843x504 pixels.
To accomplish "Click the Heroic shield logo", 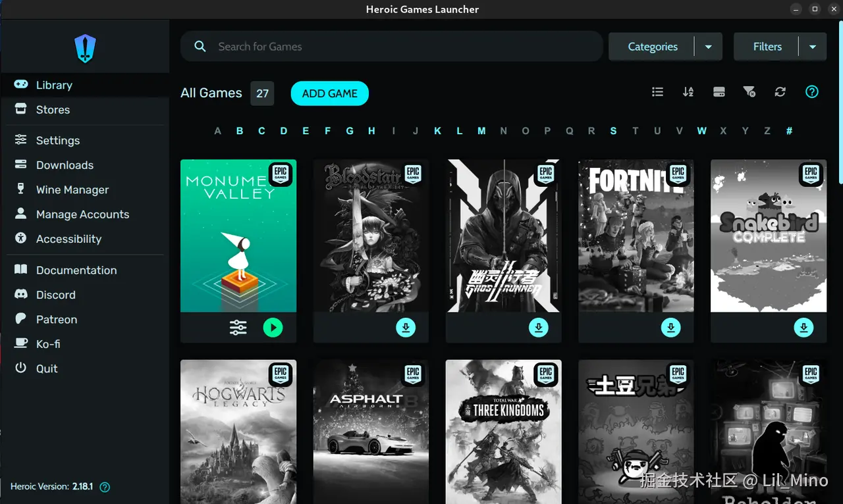I will point(85,49).
